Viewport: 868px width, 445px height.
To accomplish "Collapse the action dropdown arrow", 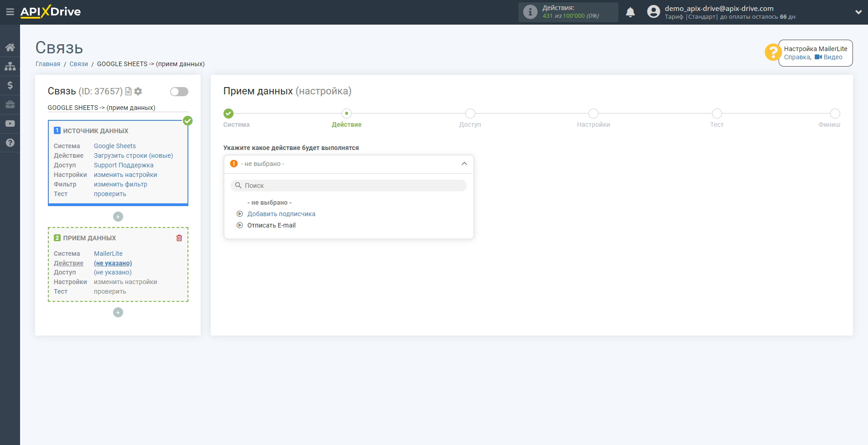I will [464, 164].
